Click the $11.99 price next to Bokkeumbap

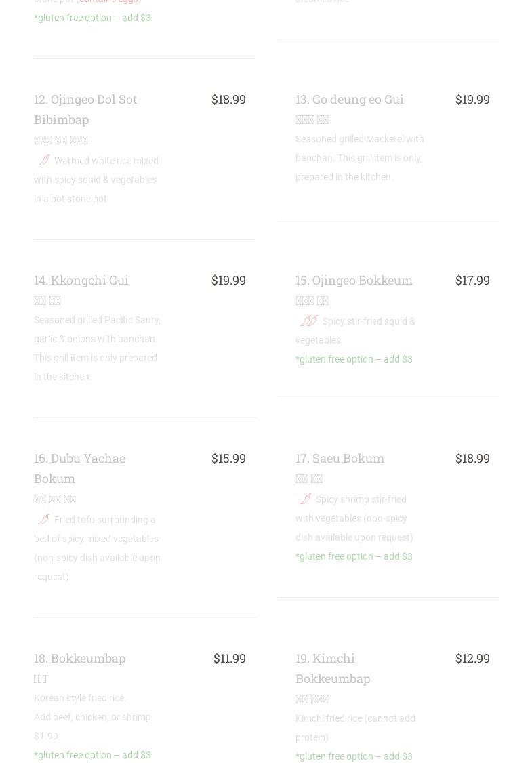coord(229,658)
